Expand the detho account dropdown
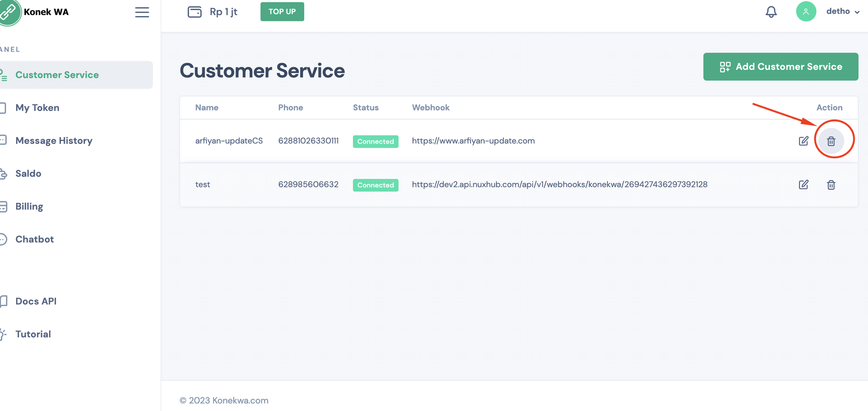This screenshot has height=411, width=868. coord(842,12)
